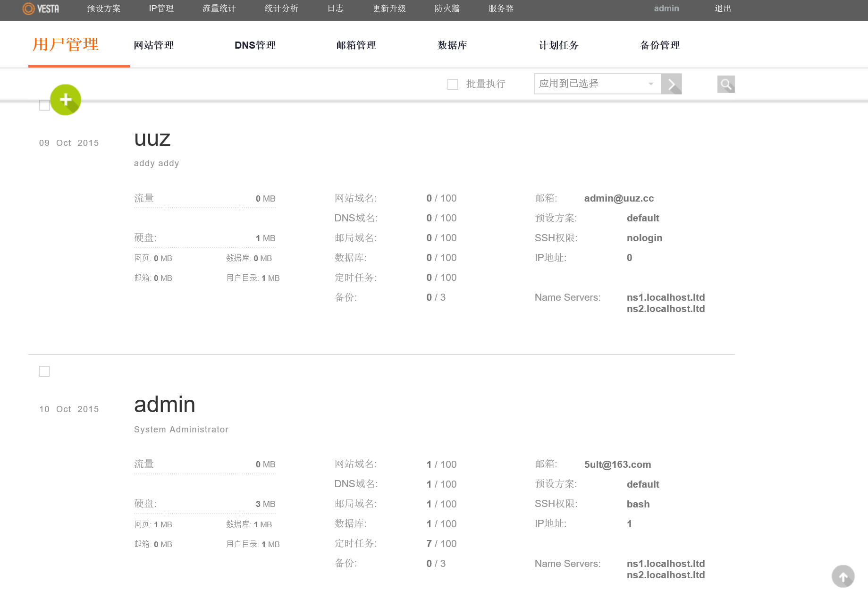Click the scroll-to-top arrow icon
This screenshot has height=608, width=868.
tap(843, 576)
